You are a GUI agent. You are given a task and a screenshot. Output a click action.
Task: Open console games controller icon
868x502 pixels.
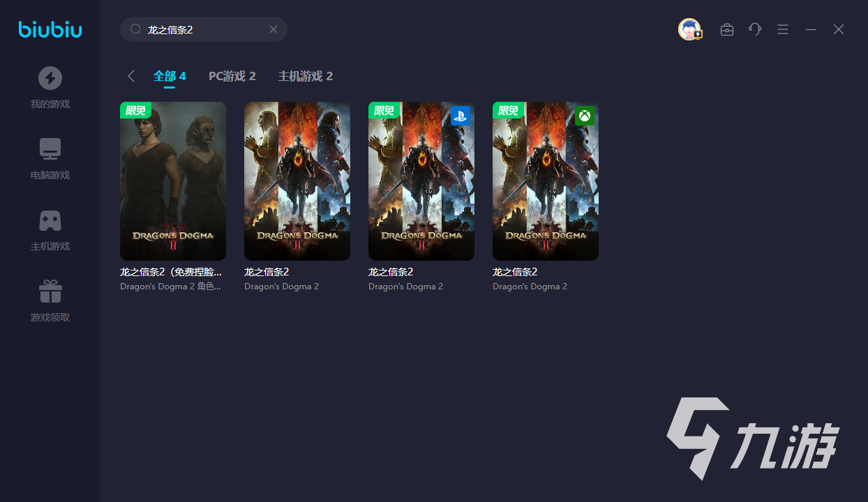point(50,220)
